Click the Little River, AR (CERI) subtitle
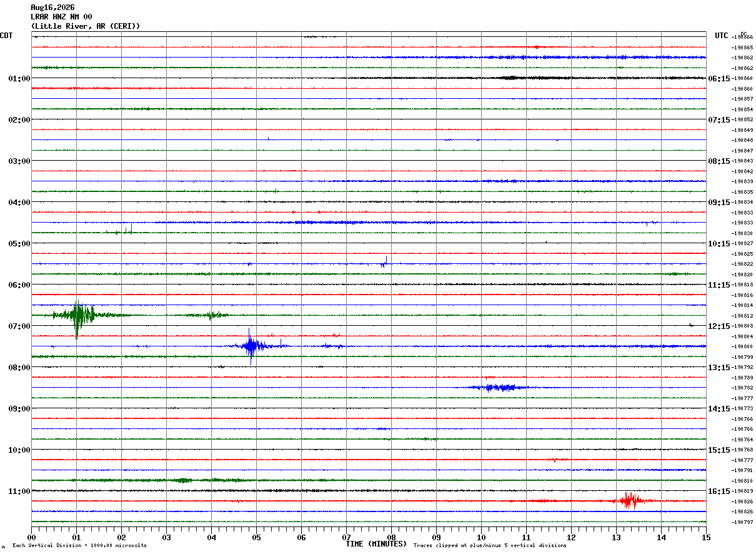Image resolution: width=756 pixels, height=554 pixels. tap(86, 26)
